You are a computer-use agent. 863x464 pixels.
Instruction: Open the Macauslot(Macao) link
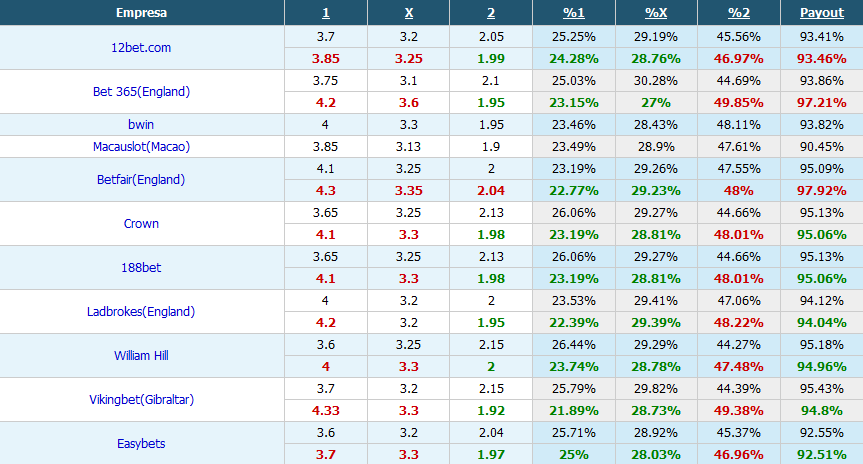coord(141,147)
